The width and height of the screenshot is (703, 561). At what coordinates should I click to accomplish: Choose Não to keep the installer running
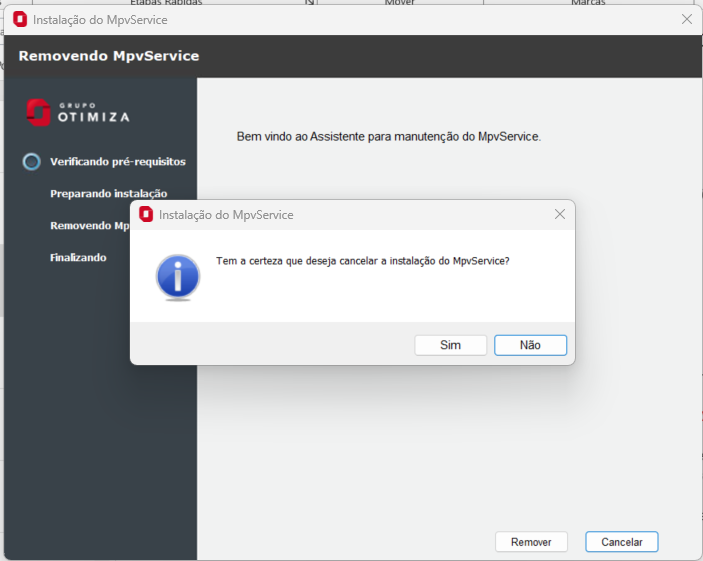coord(530,345)
